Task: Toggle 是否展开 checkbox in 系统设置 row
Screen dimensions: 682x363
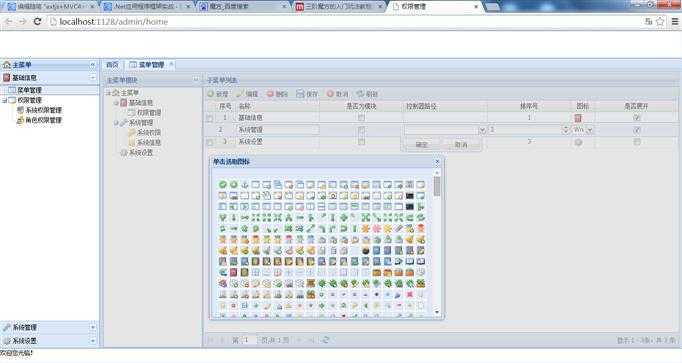Action: (x=637, y=142)
